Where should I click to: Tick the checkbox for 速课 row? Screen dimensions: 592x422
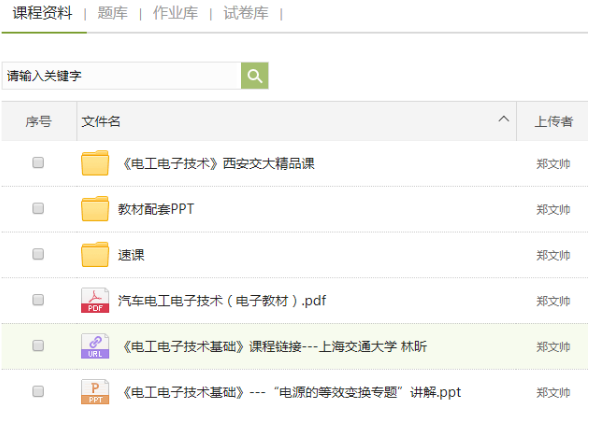click(38, 254)
